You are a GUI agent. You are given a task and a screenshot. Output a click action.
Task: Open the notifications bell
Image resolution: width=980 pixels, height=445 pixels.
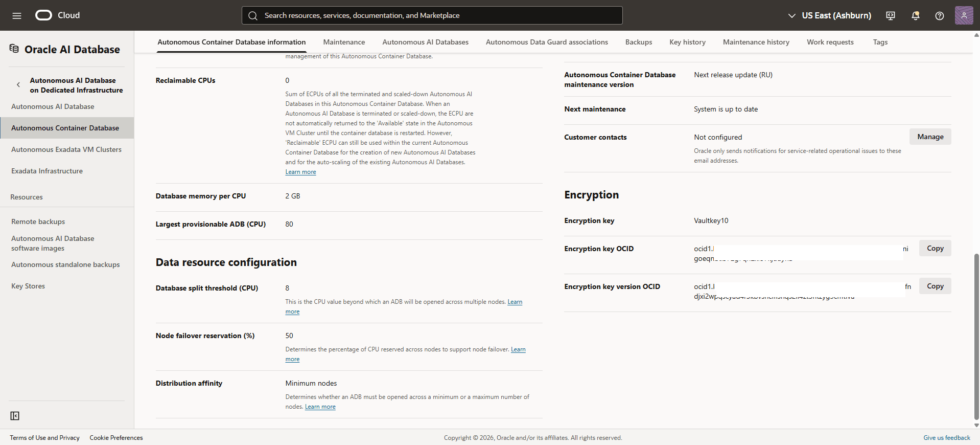tap(915, 15)
